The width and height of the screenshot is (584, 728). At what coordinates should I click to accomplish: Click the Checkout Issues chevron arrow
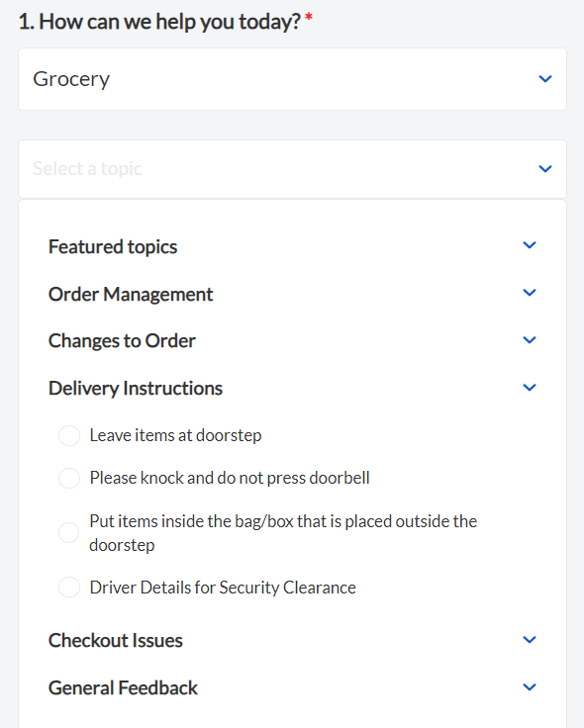tap(530, 639)
